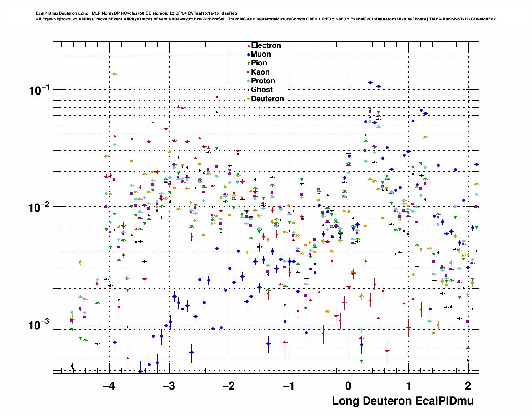Click the topmost orange Deuteron data point

[x=114, y=74]
